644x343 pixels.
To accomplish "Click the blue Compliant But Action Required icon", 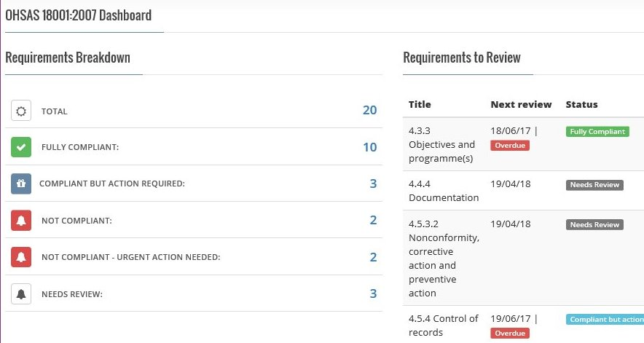I will click(x=21, y=184).
